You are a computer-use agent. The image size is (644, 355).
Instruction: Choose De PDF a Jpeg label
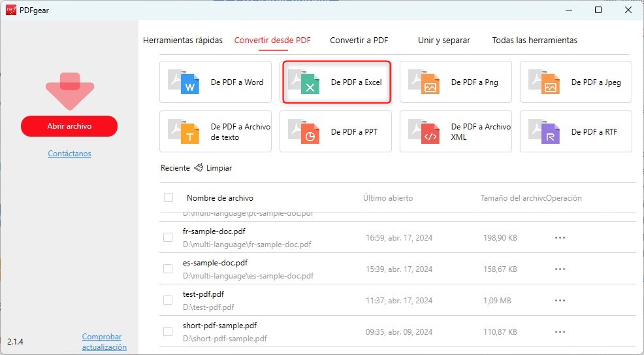(596, 82)
